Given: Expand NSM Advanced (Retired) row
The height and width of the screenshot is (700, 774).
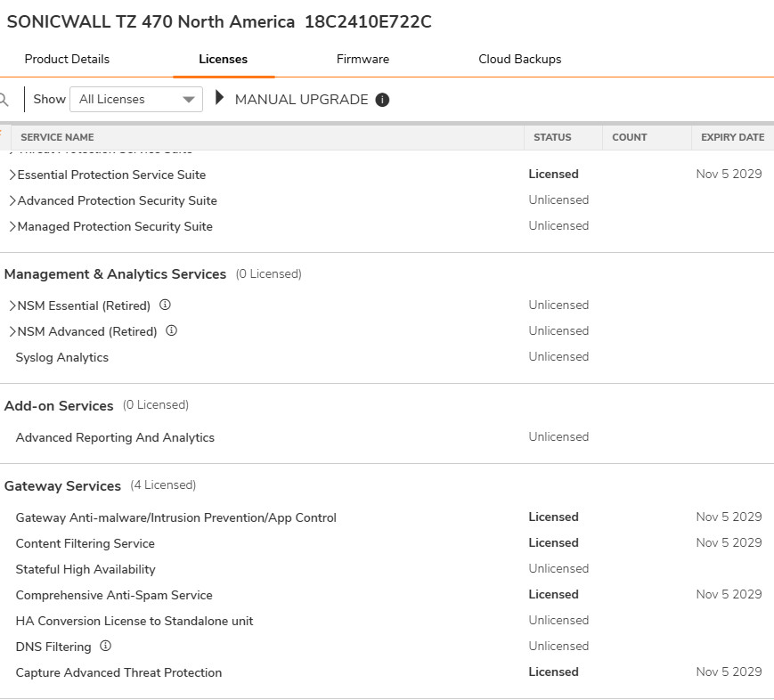Looking at the screenshot, I should (12, 331).
